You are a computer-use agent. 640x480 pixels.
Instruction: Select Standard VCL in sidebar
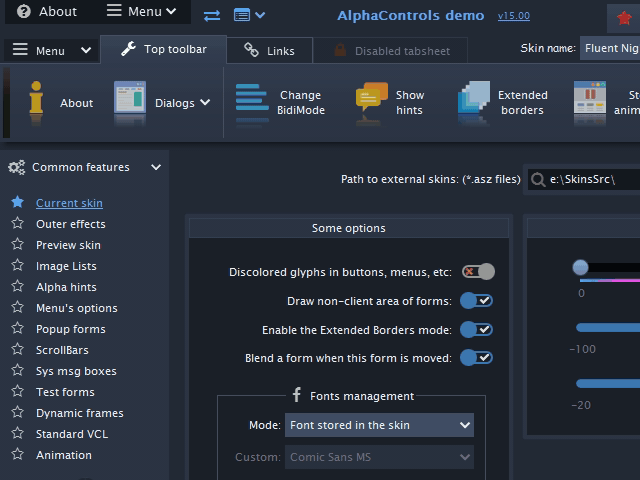(72, 434)
